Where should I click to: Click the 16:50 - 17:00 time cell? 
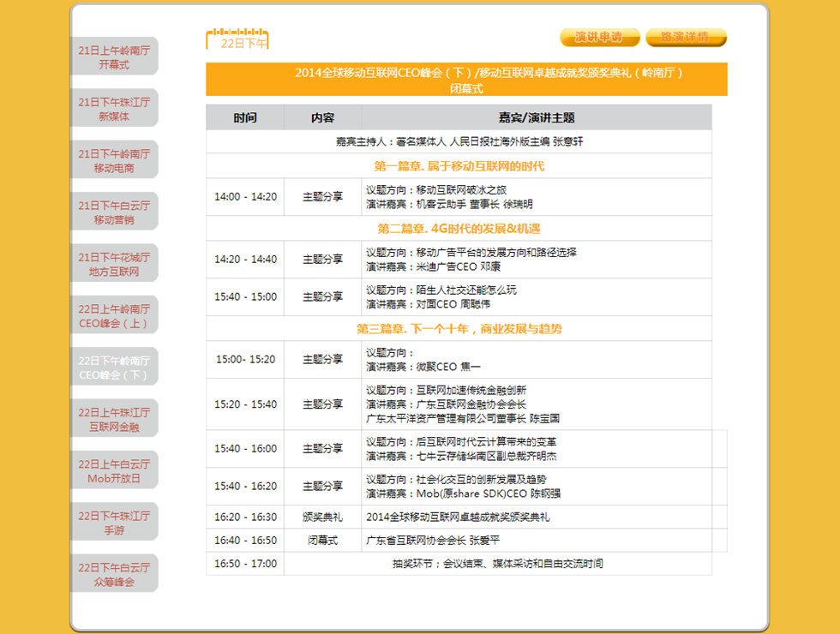coord(245,564)
